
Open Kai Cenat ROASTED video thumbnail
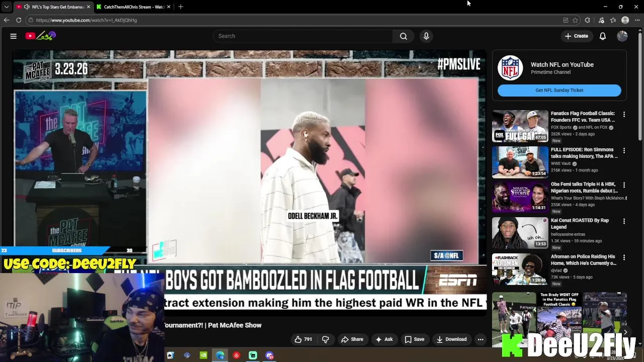(x=520, y=233)
